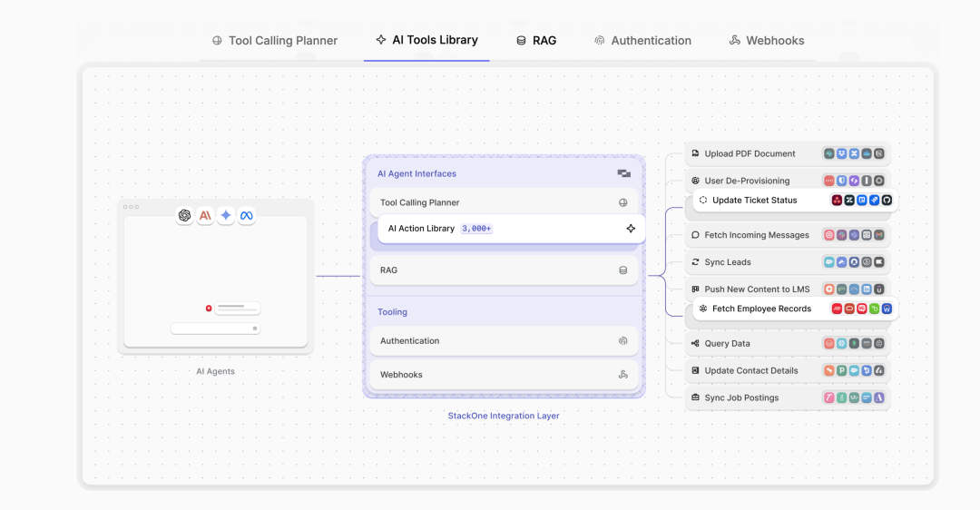Click the Notion icon in Upload PDF Document
This screenshot has height=510, width=980.
[878, 153]
